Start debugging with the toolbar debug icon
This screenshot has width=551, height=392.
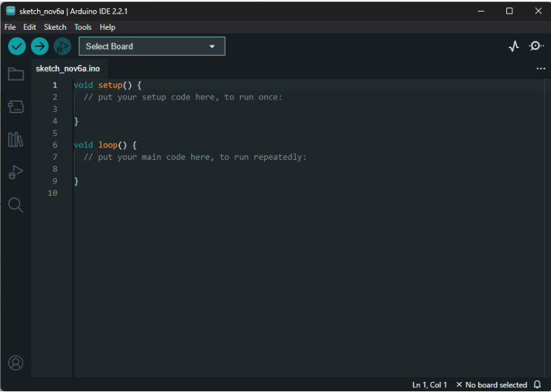click(62, 46)
